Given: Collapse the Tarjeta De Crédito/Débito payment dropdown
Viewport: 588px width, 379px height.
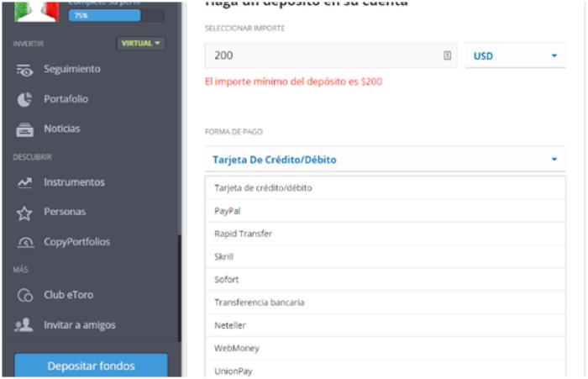Looking at the screenshot, I should [x=385, y=160].
